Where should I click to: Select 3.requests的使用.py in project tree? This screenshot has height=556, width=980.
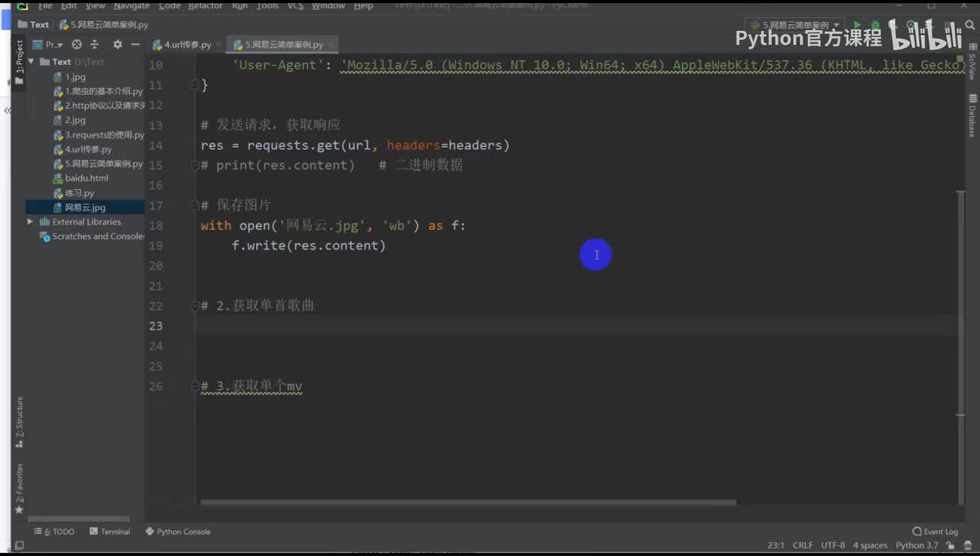(98, 135)
